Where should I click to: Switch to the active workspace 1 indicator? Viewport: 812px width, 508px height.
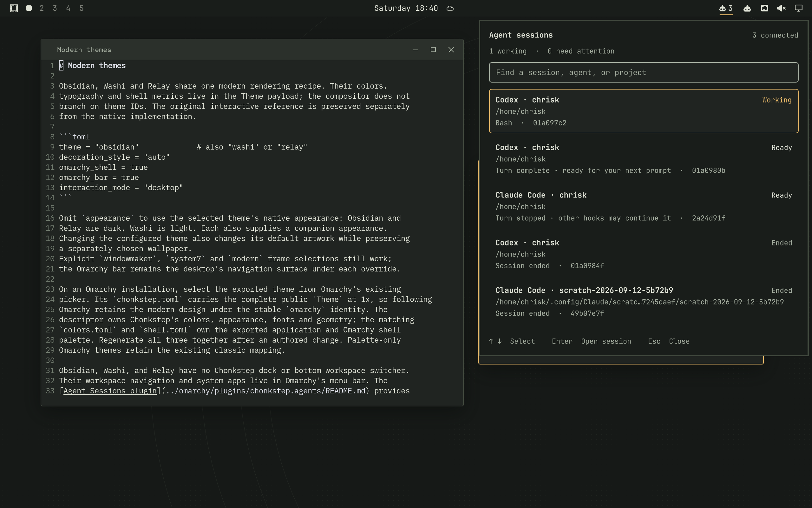pos(29,8)
